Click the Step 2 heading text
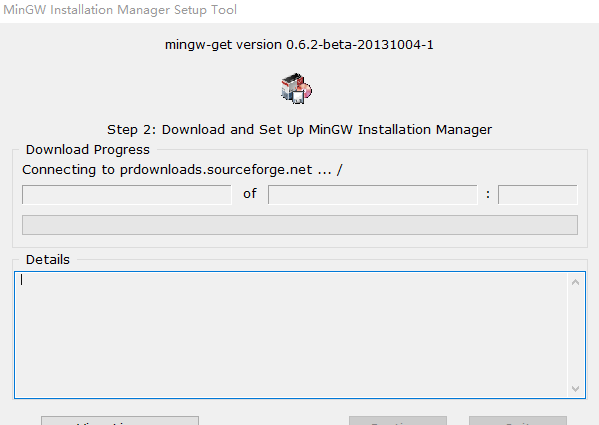 click(300, 129)
